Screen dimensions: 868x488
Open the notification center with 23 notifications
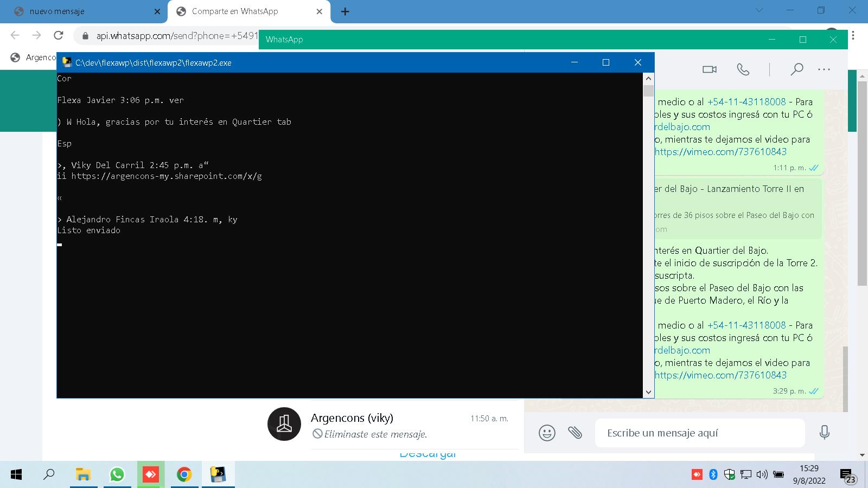[847, 476]
